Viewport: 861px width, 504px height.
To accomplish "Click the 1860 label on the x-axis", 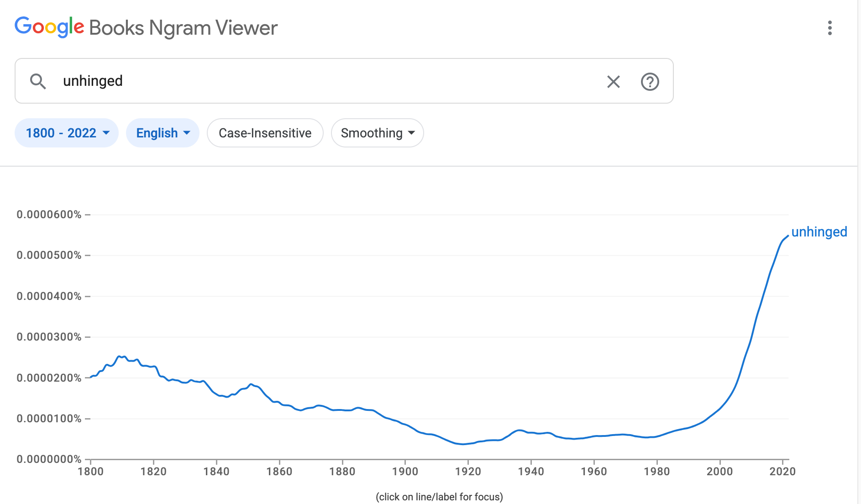I will pyautogui.click(x=279, y=471).
